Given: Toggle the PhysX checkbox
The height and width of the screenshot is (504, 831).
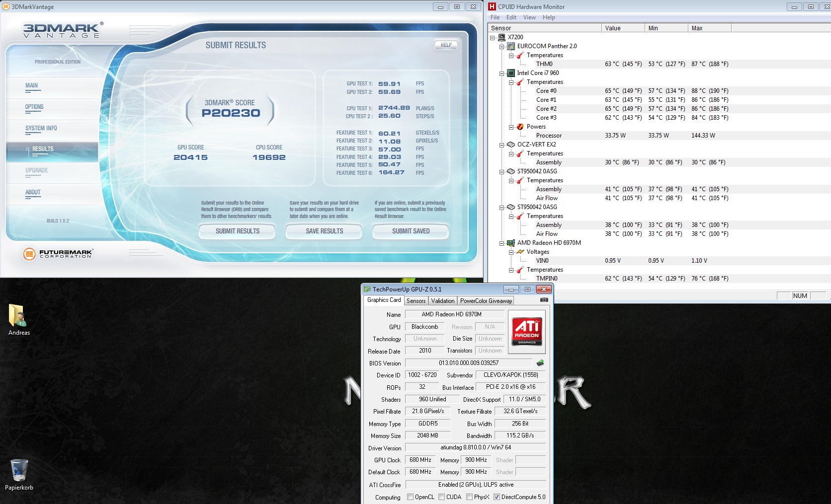Looking at the screenshot, I should point(469,497).
